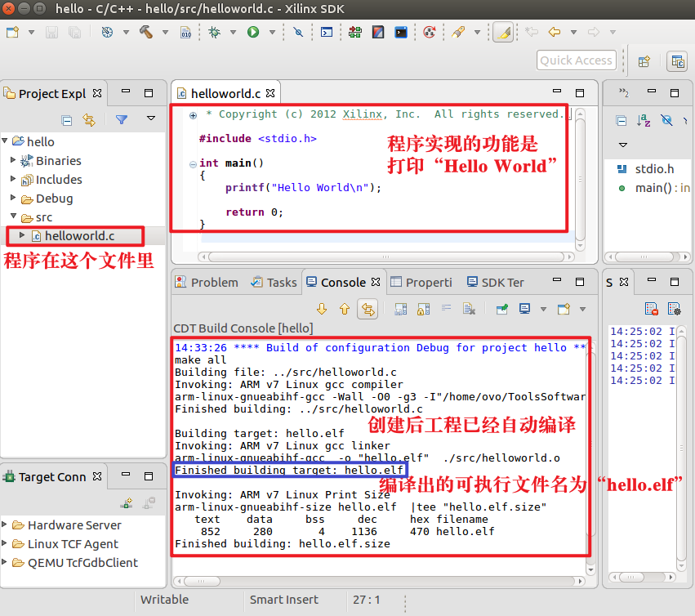Click the Clear Console icon

tap(469, 309)
